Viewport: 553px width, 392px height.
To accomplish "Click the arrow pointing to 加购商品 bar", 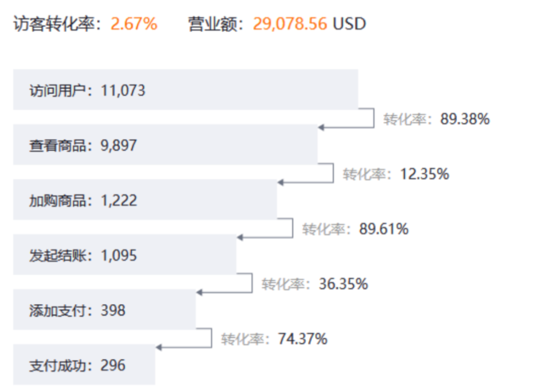I will pyautogui.click(x=280, y=182).
